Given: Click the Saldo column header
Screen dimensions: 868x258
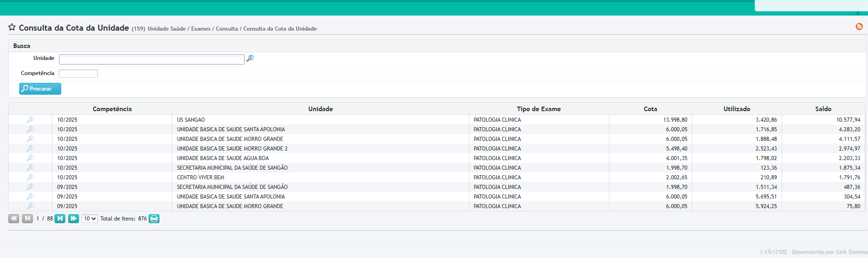Looking at the screenshot, I should (x=823, y=109).
